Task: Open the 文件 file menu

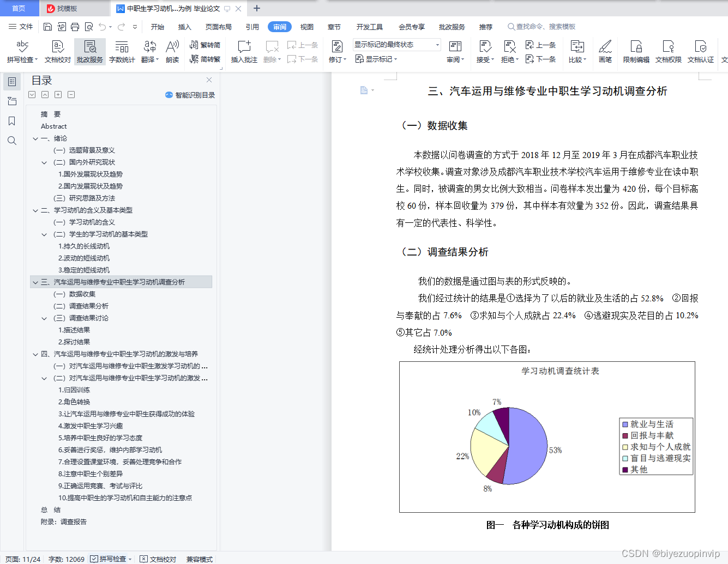Action: 21,27
